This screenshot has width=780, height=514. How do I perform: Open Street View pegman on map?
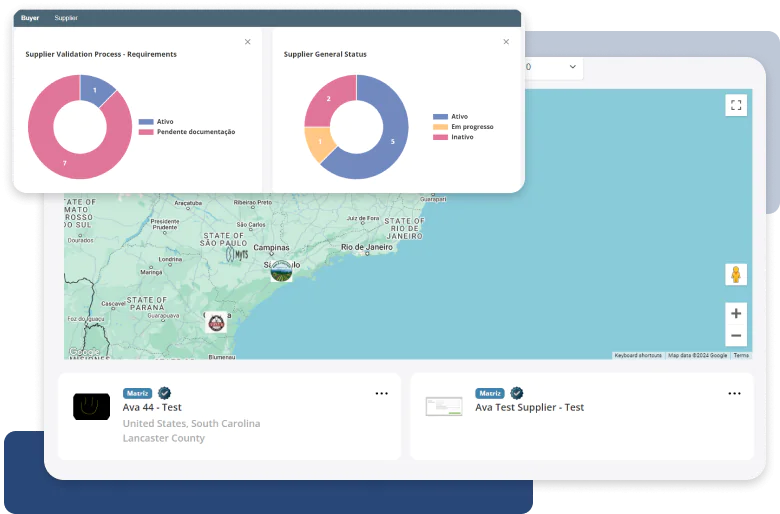[736, 274]
